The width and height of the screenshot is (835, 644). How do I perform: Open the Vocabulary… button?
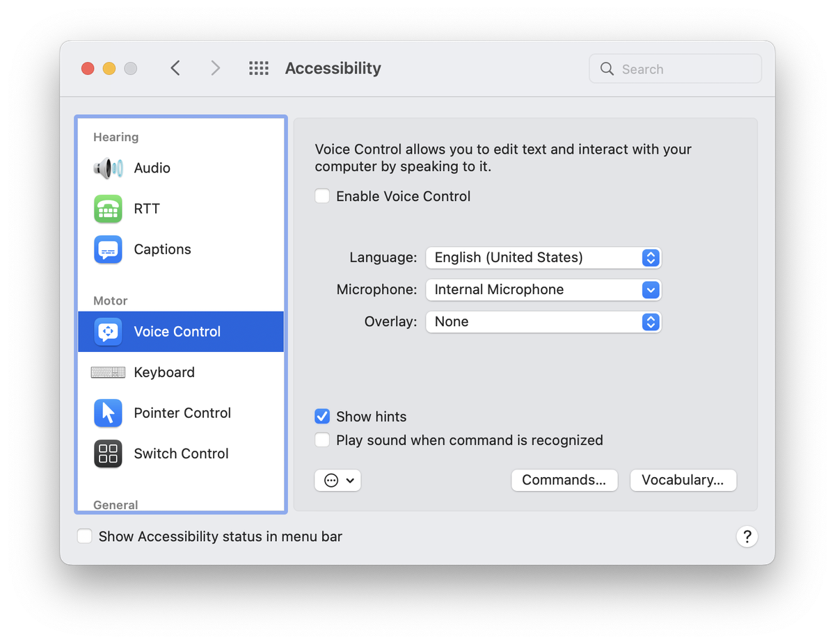tap(683, 481)
